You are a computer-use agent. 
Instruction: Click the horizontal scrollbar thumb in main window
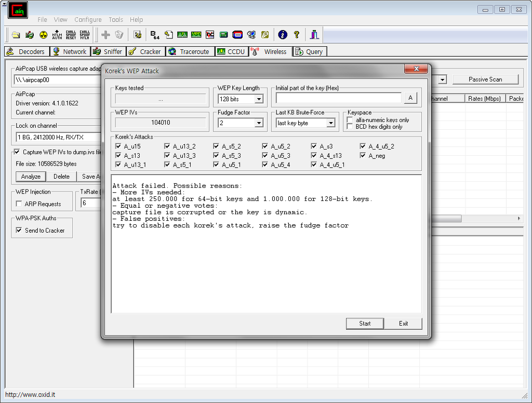point(446,219)
